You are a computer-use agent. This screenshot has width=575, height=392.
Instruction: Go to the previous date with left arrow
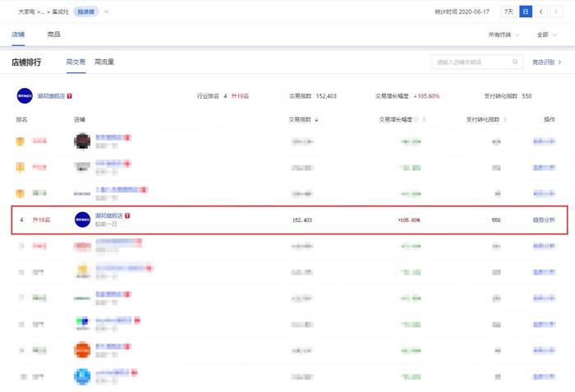[541, 12]
